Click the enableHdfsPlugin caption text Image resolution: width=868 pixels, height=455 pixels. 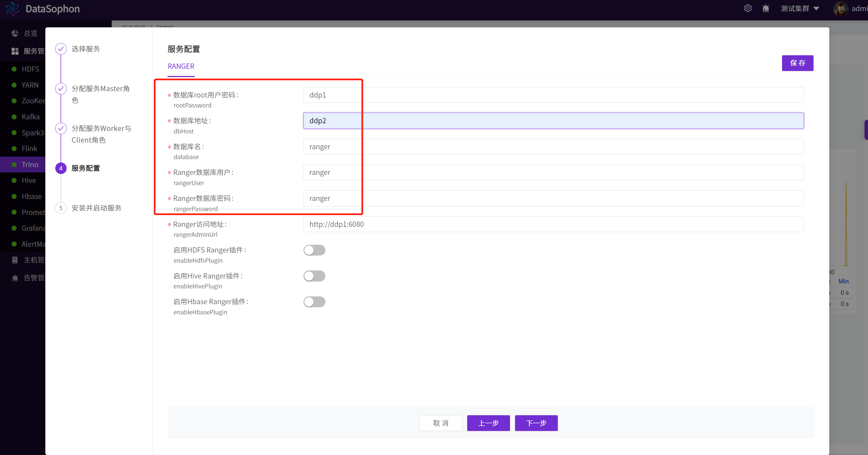(x=198, y=260)
